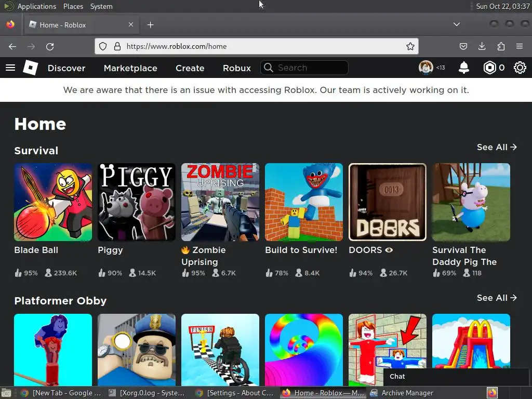Save page to Pocket
532x399 pixels.
(x=463, y=46)
